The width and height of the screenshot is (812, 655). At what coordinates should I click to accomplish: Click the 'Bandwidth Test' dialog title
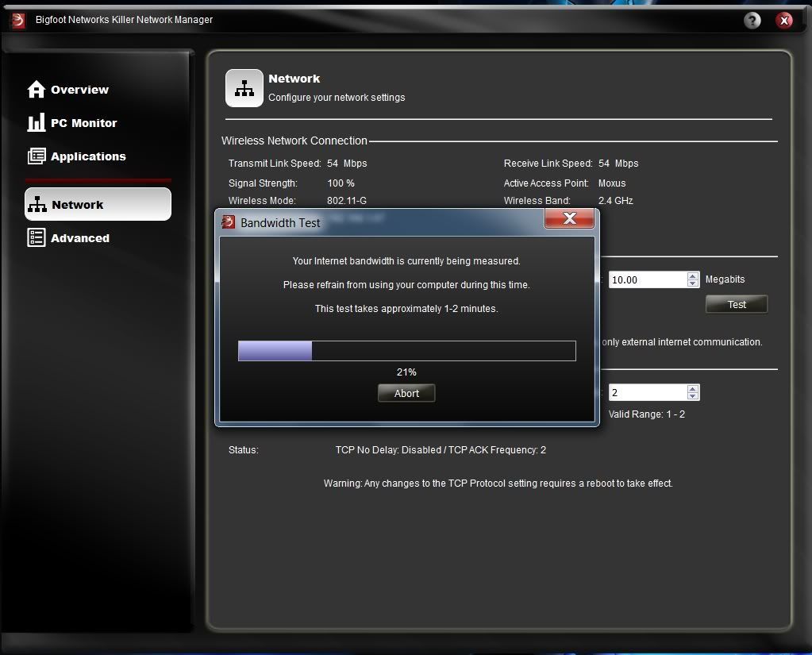(280, 222)
